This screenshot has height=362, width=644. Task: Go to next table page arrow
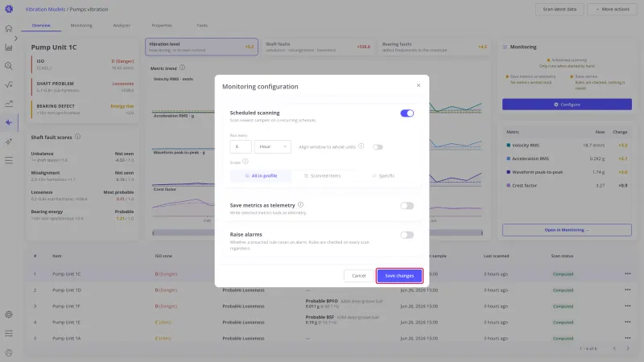[628, 348]
